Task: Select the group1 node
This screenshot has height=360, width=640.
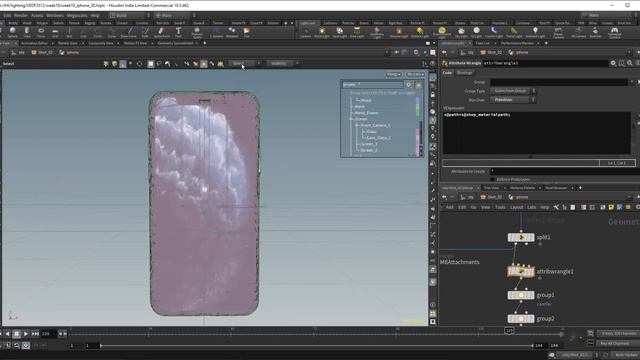Action: pos(521,295)
